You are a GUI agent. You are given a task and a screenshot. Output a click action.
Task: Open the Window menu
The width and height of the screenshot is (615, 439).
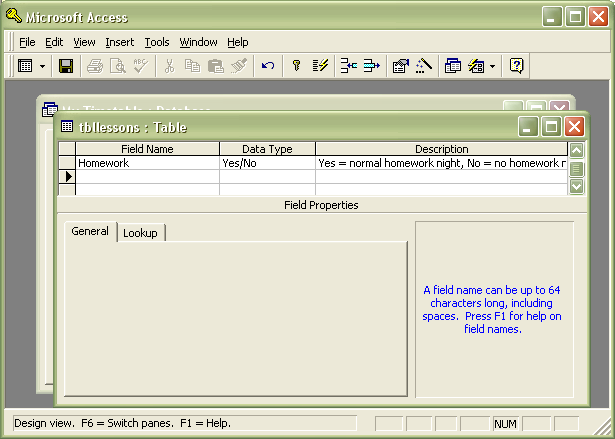click(x=198, y=42)
